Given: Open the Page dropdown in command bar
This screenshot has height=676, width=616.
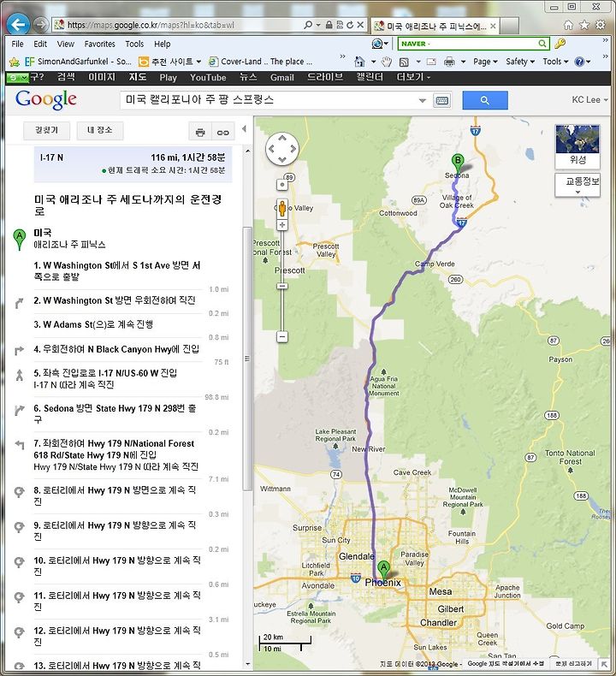Looking at the screenshot, I should coord(485,62).
